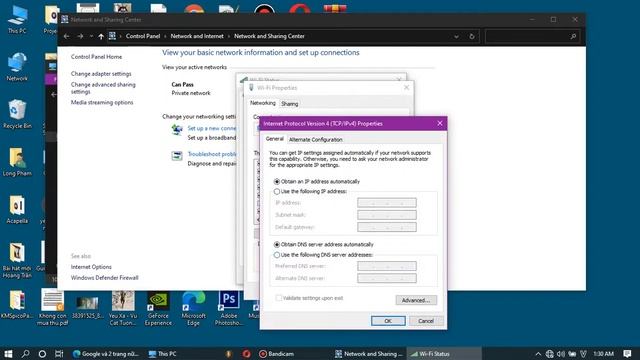Click Troubleshoot problems link
The width and height of the screenshot is (640, 360).
point(211,154)
